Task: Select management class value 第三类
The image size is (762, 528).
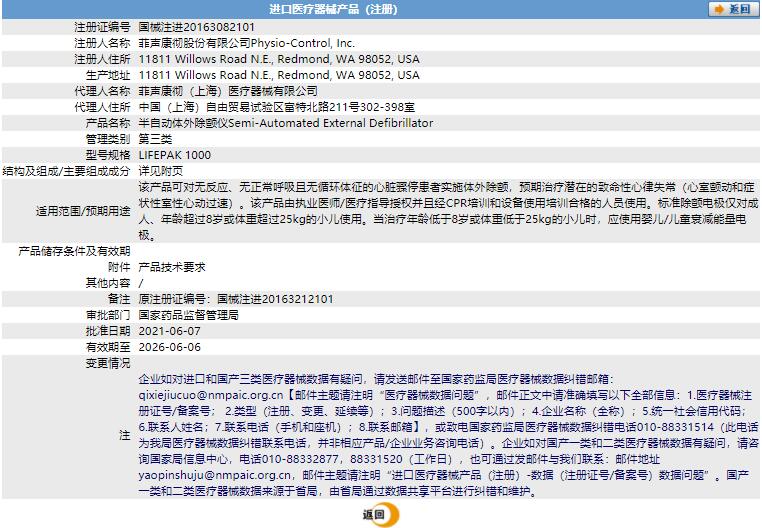Action: pyautogui.click(x=155, y=140)
